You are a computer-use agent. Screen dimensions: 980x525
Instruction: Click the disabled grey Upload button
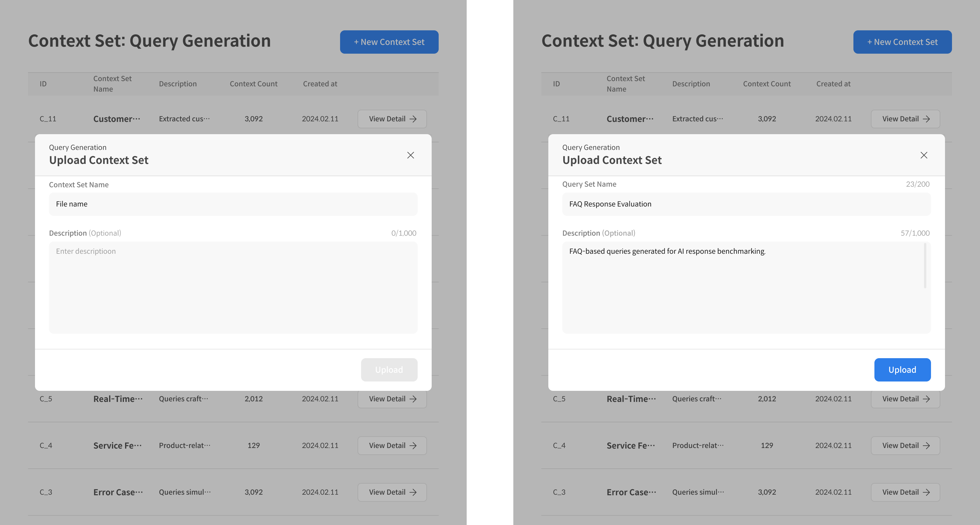pyautogui.click(x=389, y=370)
